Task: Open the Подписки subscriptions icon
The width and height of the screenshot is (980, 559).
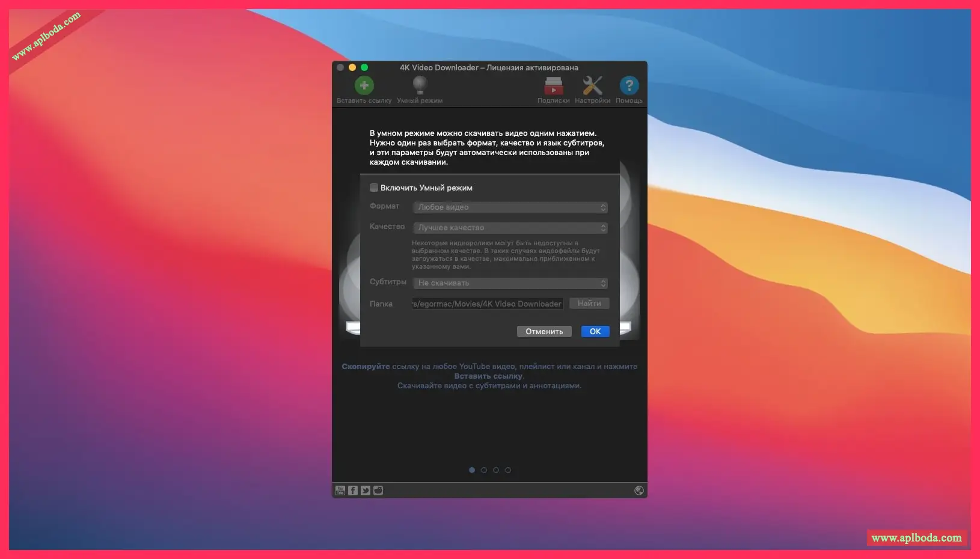Action: 553,86
